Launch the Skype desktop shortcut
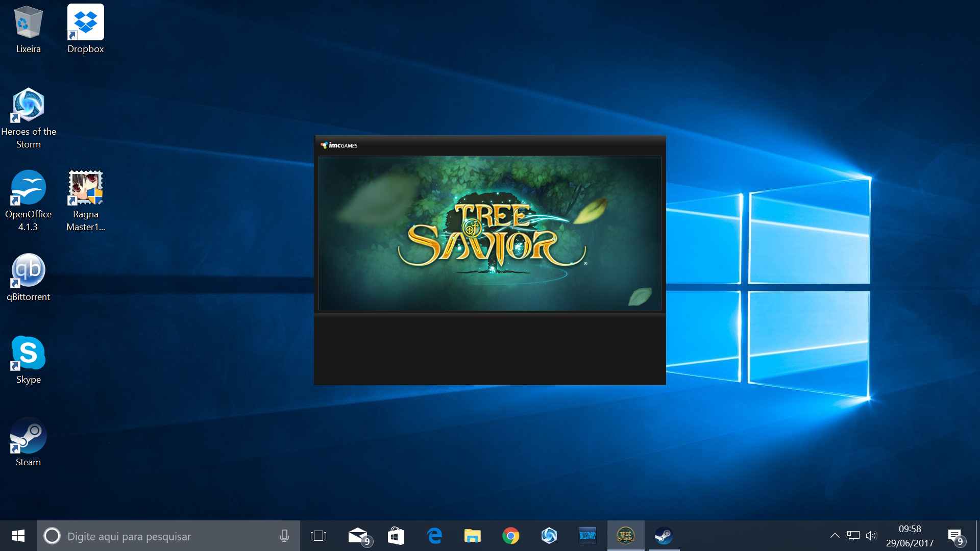 28,354
